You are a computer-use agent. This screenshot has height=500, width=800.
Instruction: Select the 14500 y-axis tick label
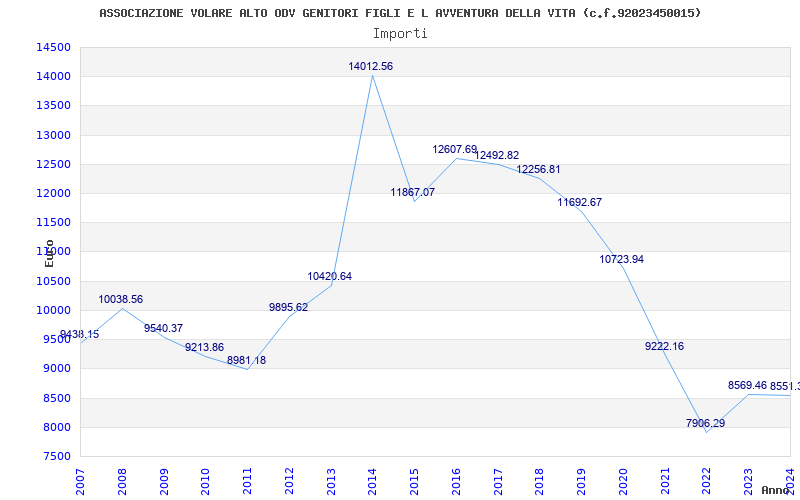pos(53,47)
